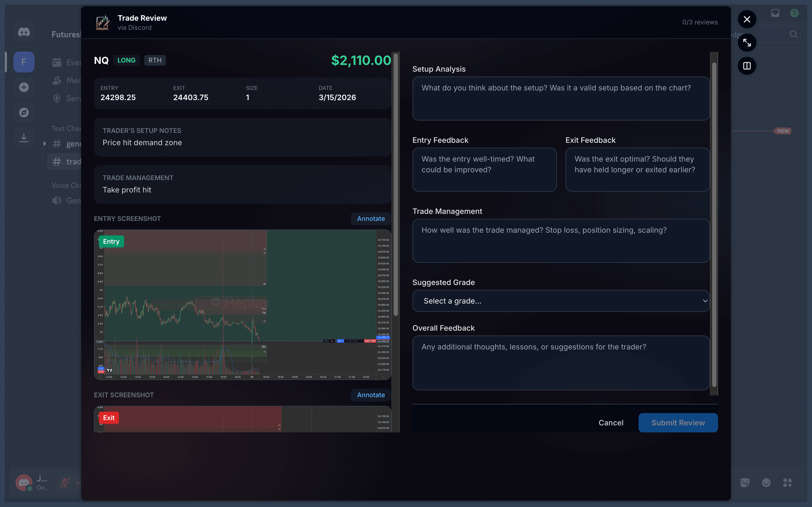
Task: Open the sticker picker icon
Action: point(745,483)
